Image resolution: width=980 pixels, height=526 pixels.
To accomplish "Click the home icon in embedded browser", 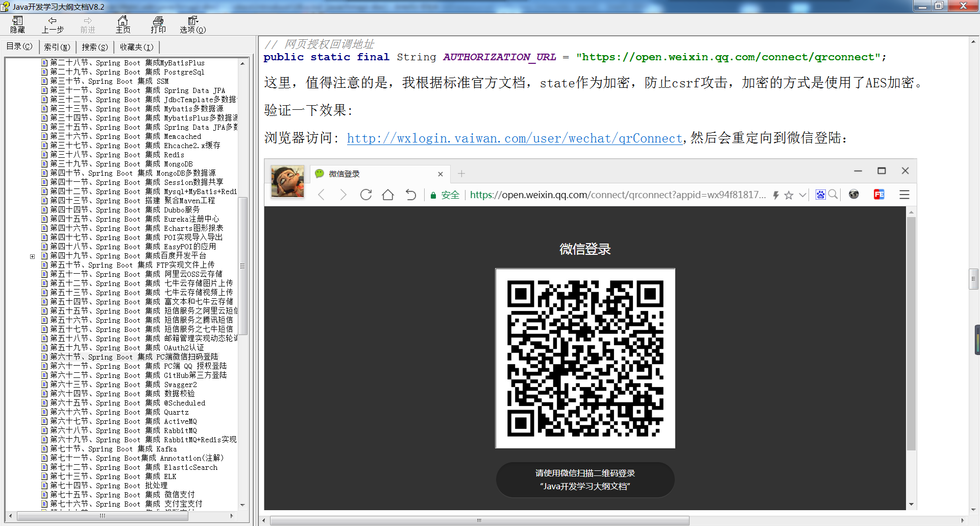I will [388, 195].
